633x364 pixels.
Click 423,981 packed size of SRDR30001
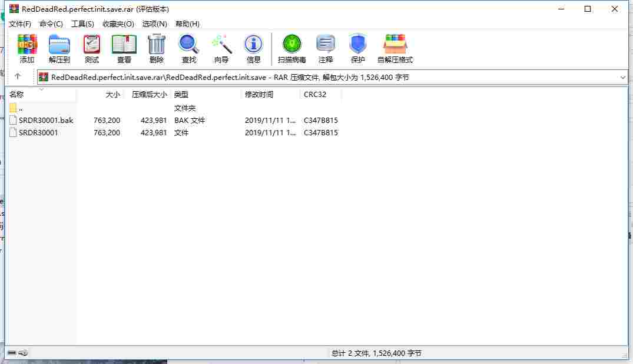pyautogui.click(x=154, y=132)
